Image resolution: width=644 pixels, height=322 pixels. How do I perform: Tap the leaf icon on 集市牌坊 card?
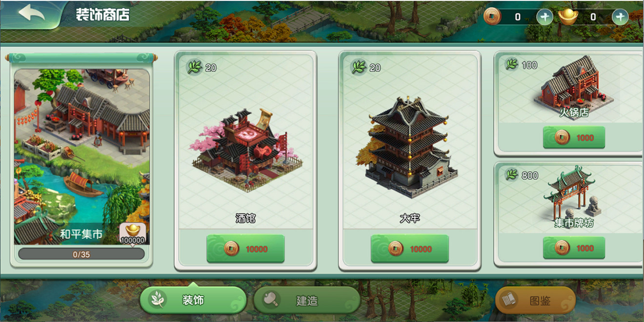[x=511, y=174]
